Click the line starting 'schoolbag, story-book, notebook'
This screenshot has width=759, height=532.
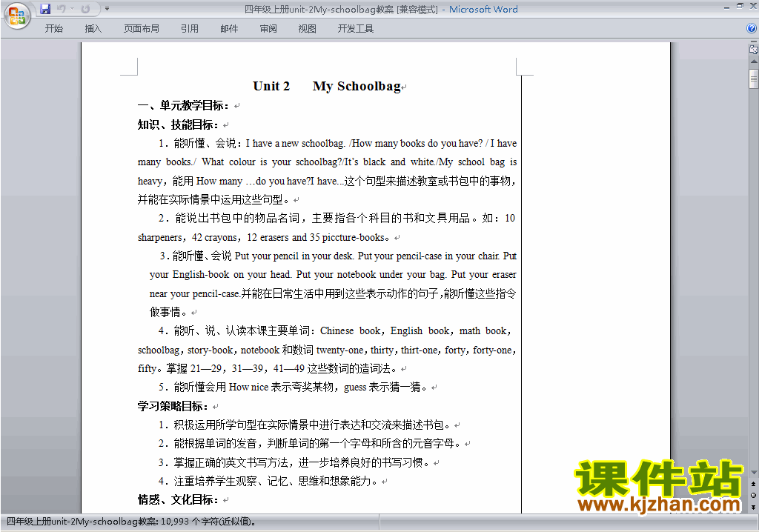[327, 350]
